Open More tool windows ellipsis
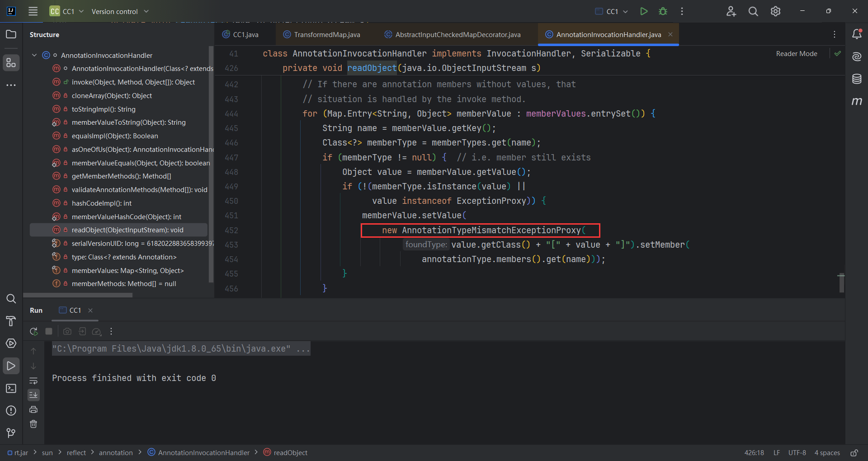This screenshot has width=868, height=461. (x=11, y=85)
